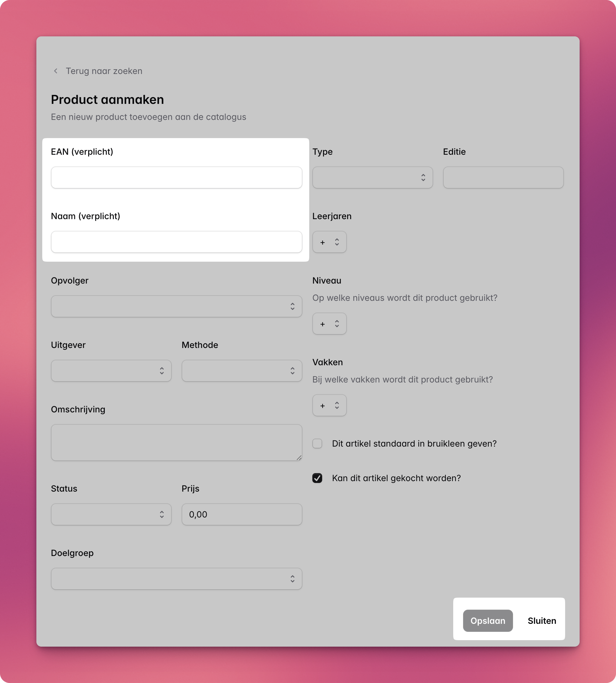Click the back chevron arrow icon
Image resolution: width=616 pixels, height=683 pixels.
[56, 71]
